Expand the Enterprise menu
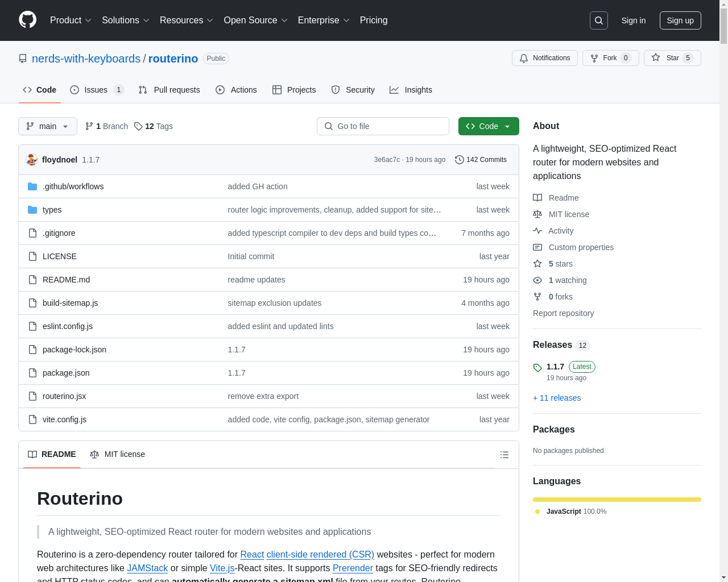The height and width of the screenshot is (582, 728). pos(324,20)
